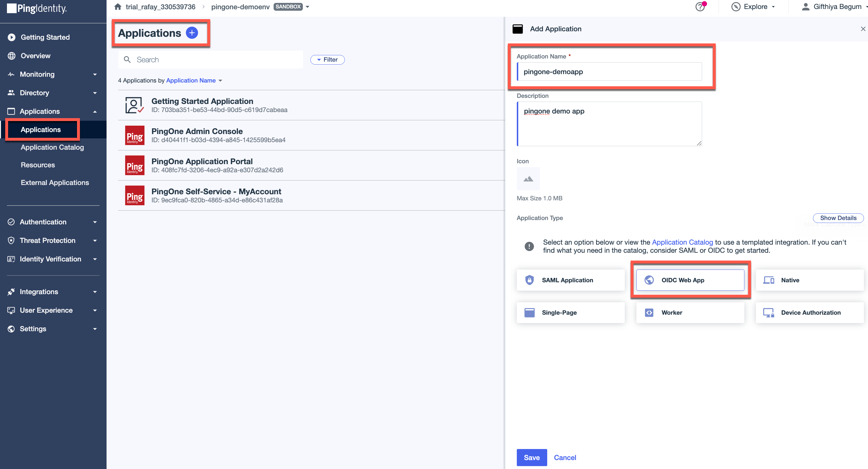
Task: Open the Getting Started Application entry
Action: (x=202, y=101)
